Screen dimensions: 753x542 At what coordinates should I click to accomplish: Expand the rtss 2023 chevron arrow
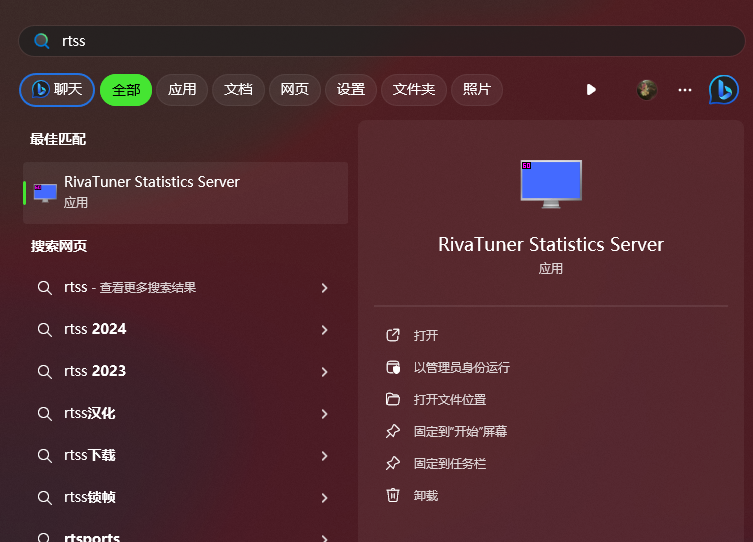coord(325,372)
